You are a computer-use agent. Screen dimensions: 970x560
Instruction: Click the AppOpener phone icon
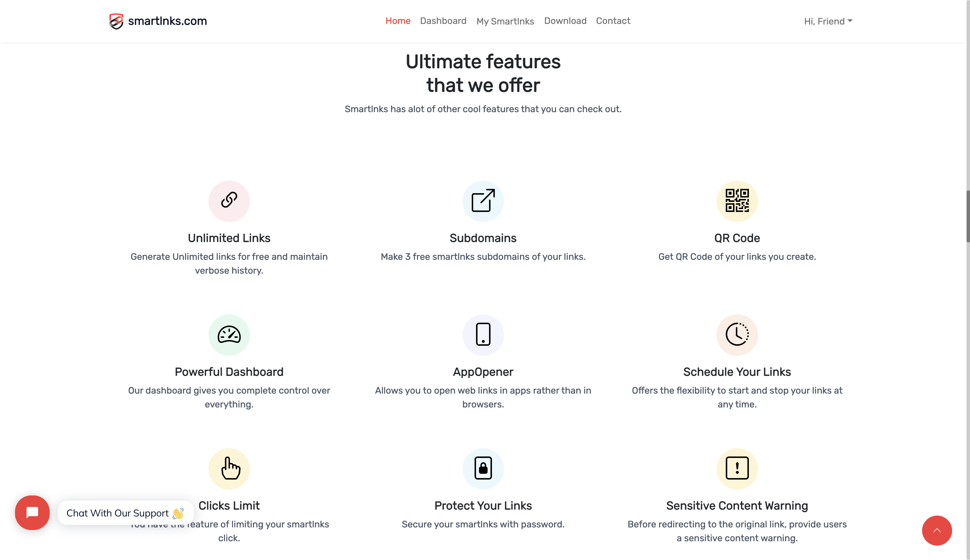tap(483, 335)
